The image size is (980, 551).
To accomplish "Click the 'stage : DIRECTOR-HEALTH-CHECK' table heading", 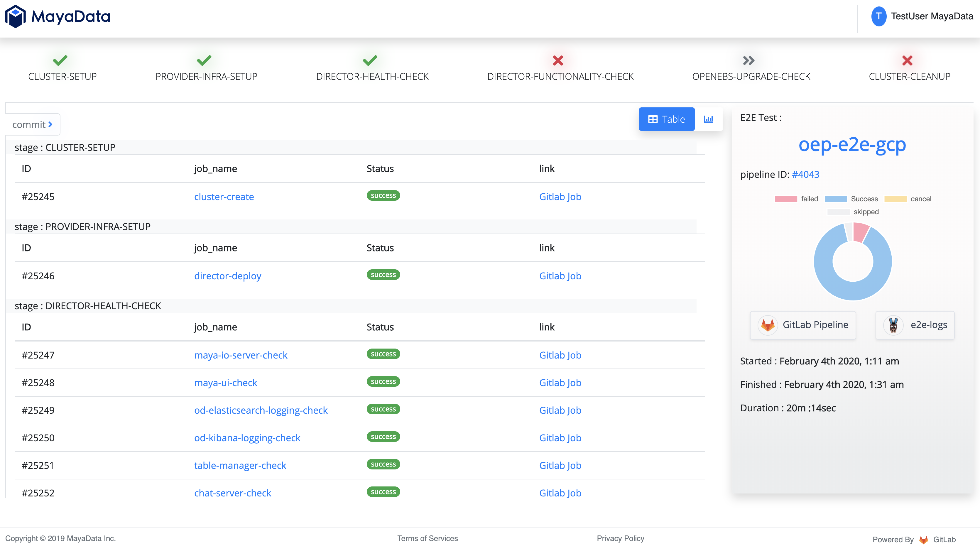I will click(x=88, y=306).
